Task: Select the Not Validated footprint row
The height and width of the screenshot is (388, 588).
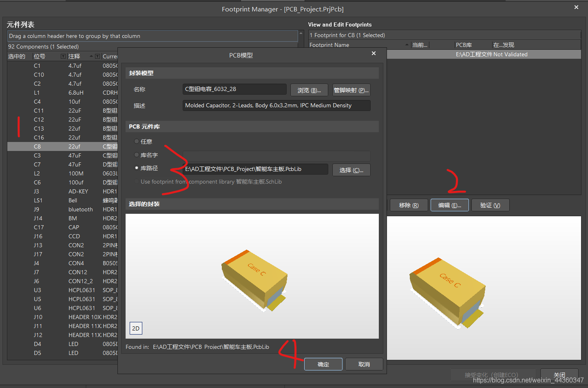Action: coord(484,54)
